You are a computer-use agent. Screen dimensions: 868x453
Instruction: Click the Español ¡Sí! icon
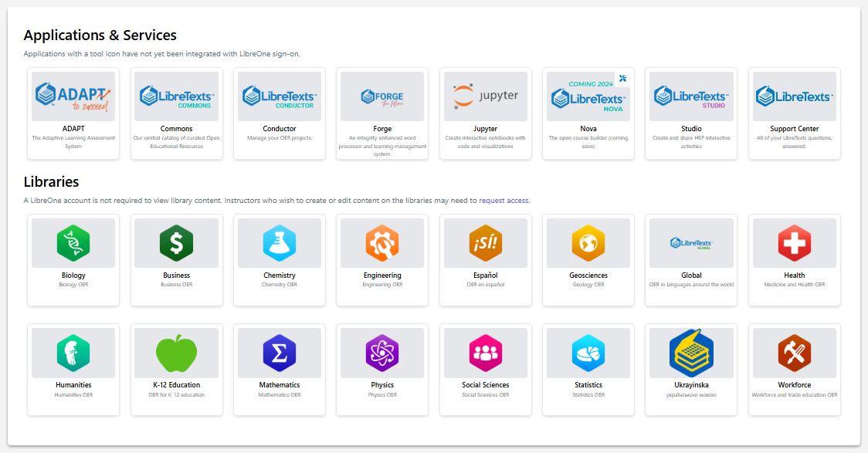[x=486, y=243]
